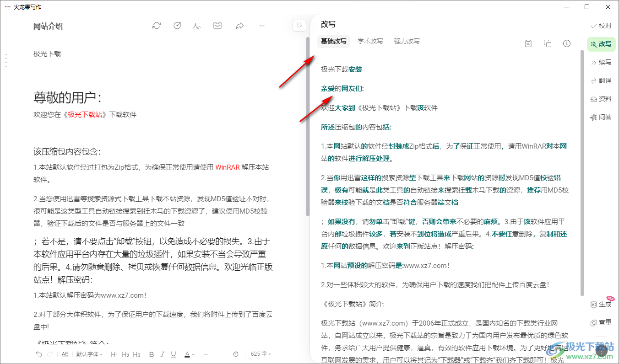The height and width of the screenshot is (364, 619).
Task: Open the 625 字 word count dropdown
Action: point(261,354)
